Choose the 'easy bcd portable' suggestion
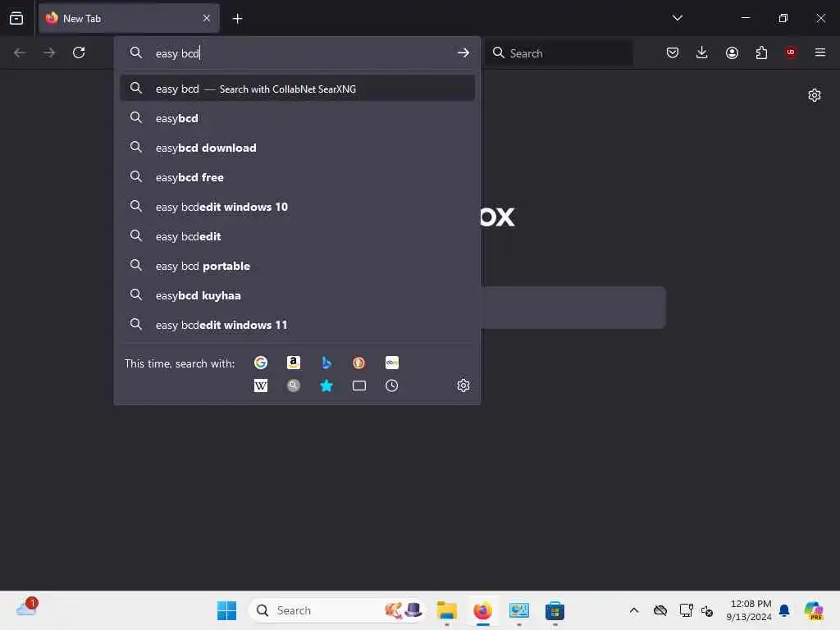 click(x=297, y=266)
